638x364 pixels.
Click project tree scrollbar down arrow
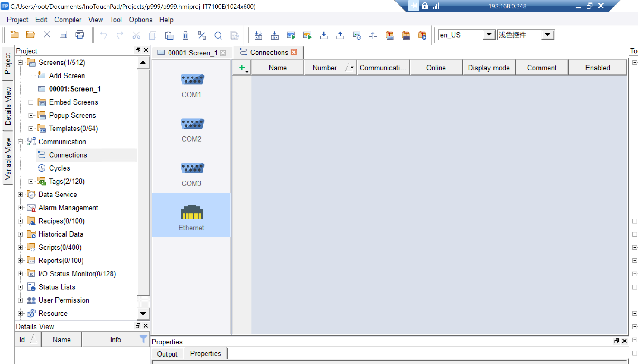click(143, 314)
